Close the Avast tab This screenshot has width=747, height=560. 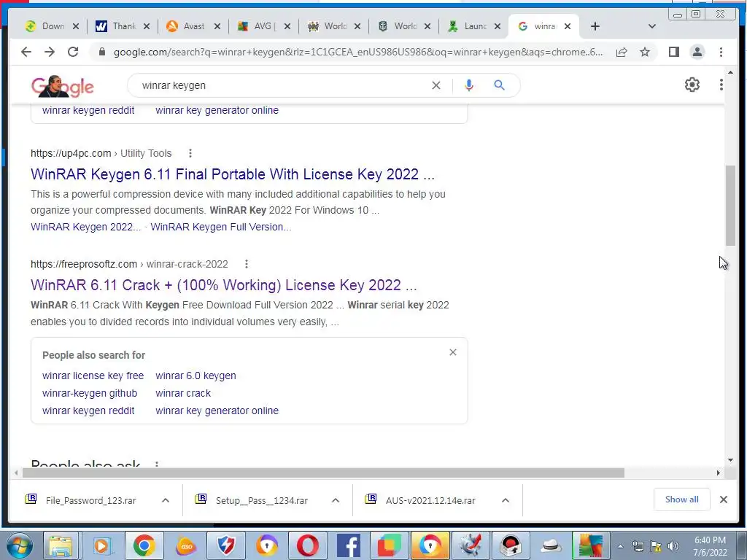[x=217, y=27]
